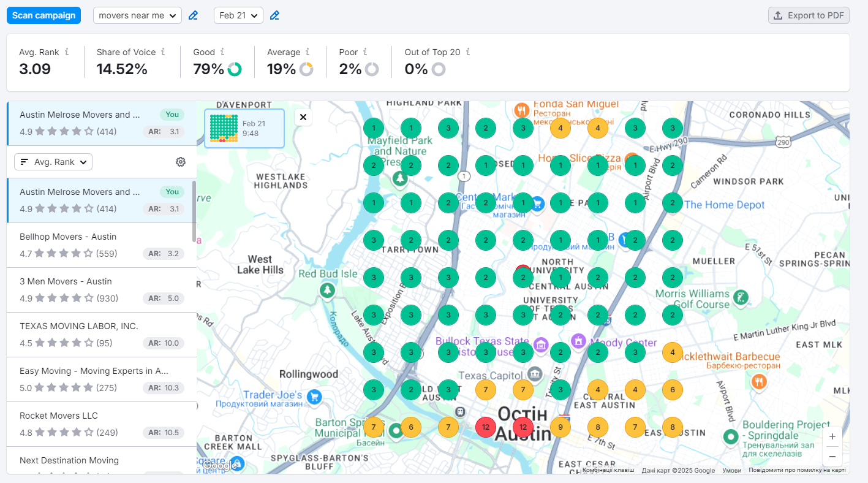Click info icon next to Poor
This screenshot has height=483, width=868.
[365, 52]
